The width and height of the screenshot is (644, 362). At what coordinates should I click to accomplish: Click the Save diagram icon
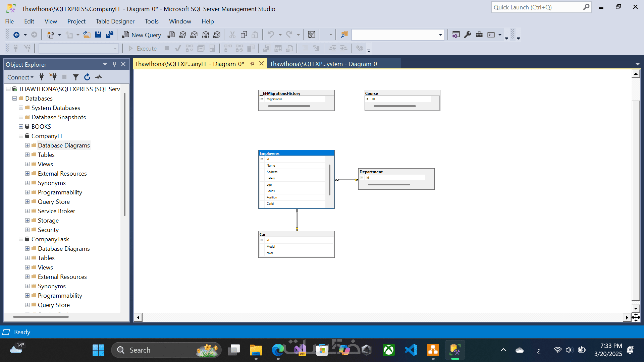(98, 35)
